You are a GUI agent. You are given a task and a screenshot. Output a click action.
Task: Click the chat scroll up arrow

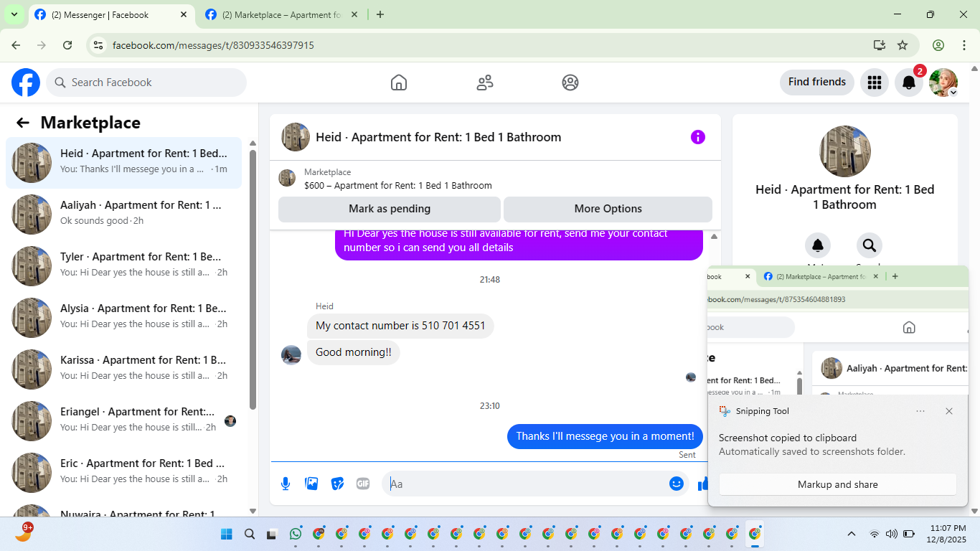click(714, 237)
